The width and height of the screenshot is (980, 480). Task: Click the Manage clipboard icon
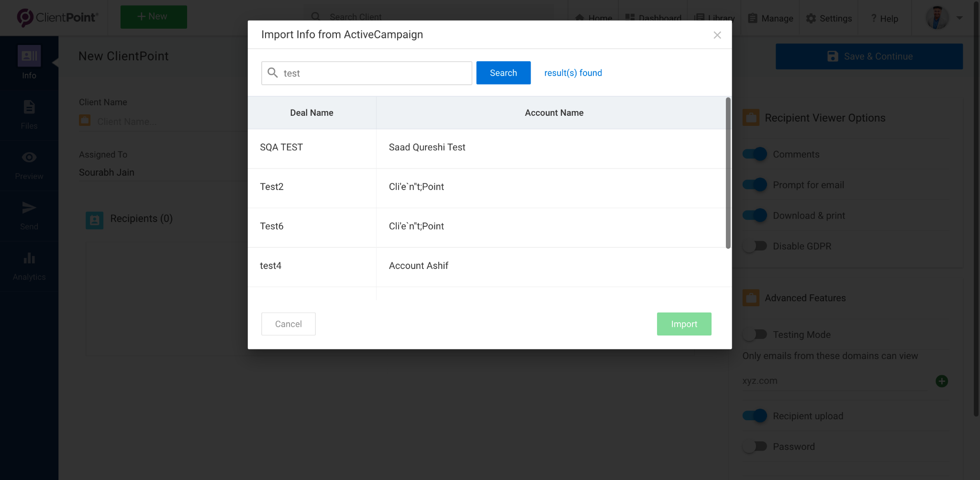[x=752, y=18]
